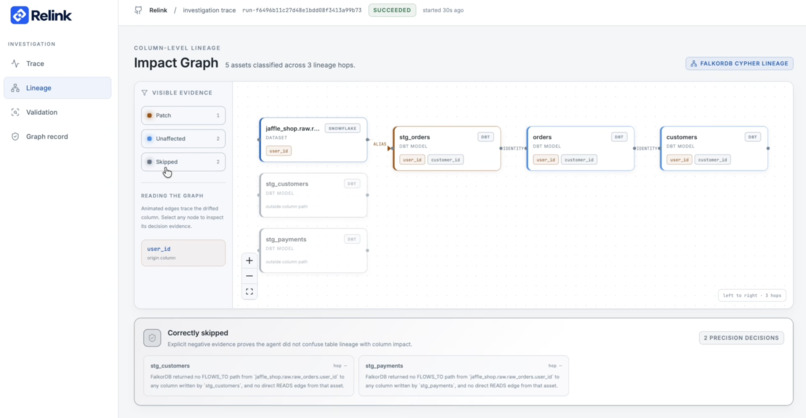Click the 2 Precision Decisions badge

[x=741, y=338]
